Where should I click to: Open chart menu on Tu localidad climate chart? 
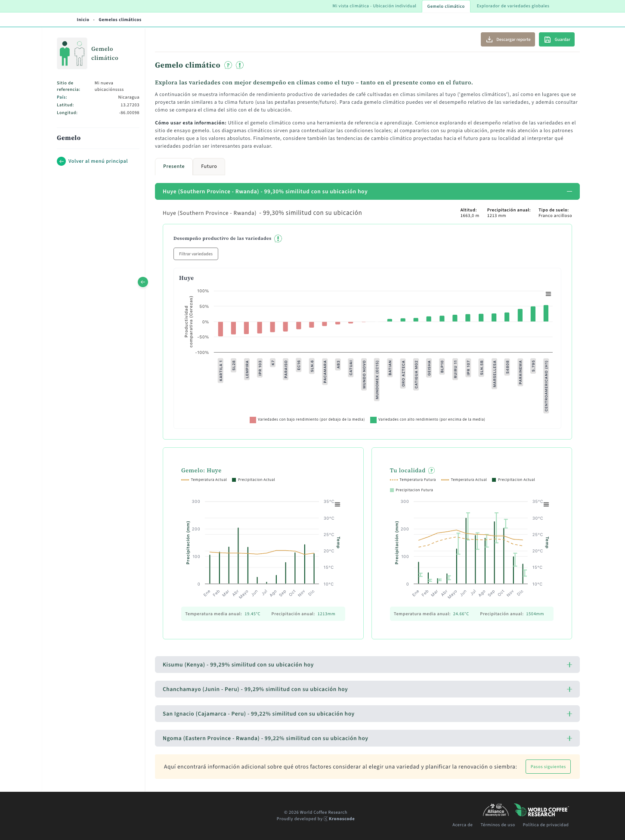pyautogui.click(x=546, y=505)
